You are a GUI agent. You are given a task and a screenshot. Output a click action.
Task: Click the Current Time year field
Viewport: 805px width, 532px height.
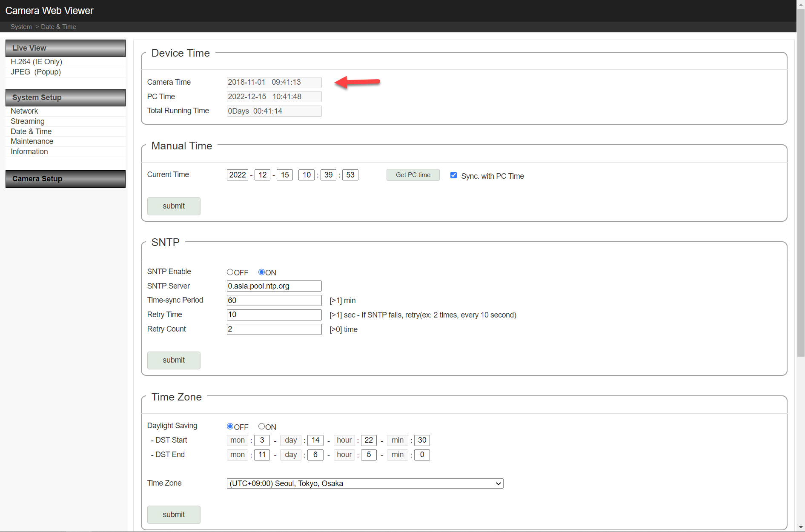(238, 175)
